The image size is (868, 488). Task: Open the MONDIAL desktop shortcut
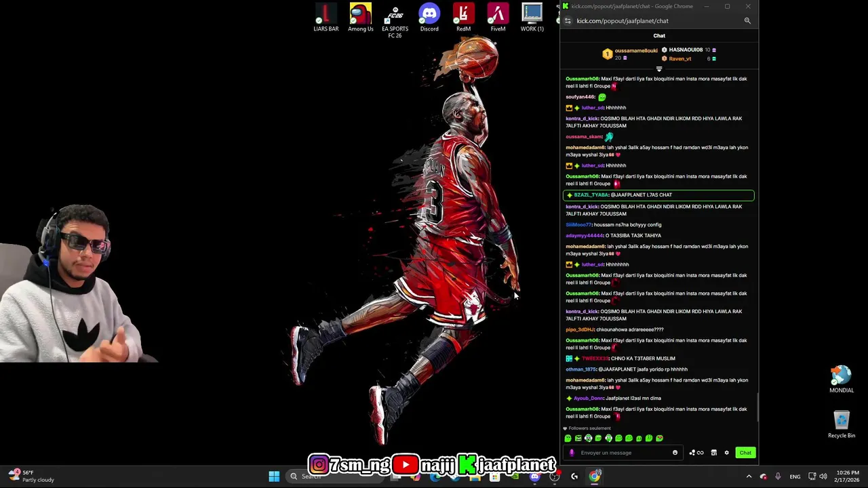pos(842,380)
